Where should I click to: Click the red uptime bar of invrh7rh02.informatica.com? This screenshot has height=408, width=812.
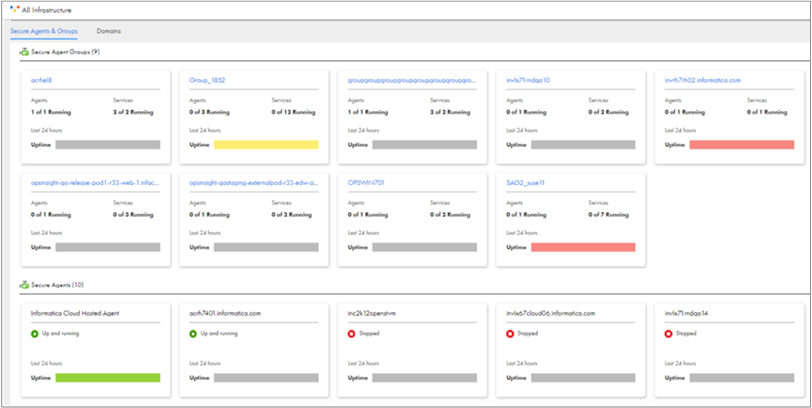[x=742, y=145]
